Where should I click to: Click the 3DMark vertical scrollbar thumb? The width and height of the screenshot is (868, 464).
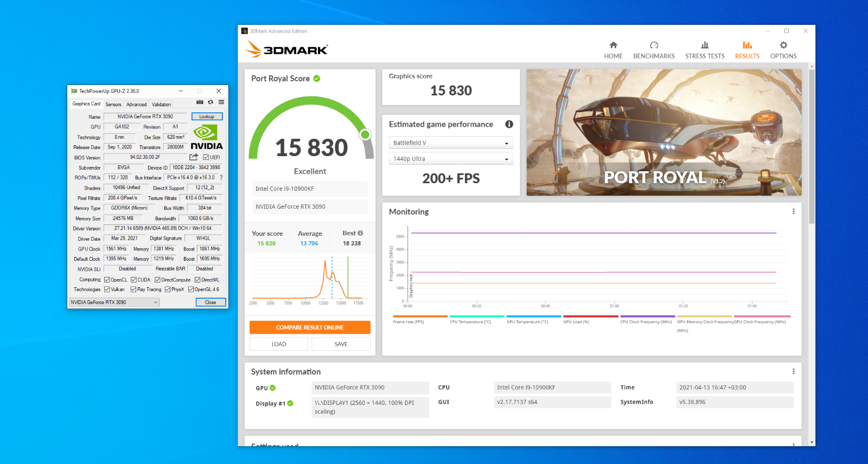[812, 146]
